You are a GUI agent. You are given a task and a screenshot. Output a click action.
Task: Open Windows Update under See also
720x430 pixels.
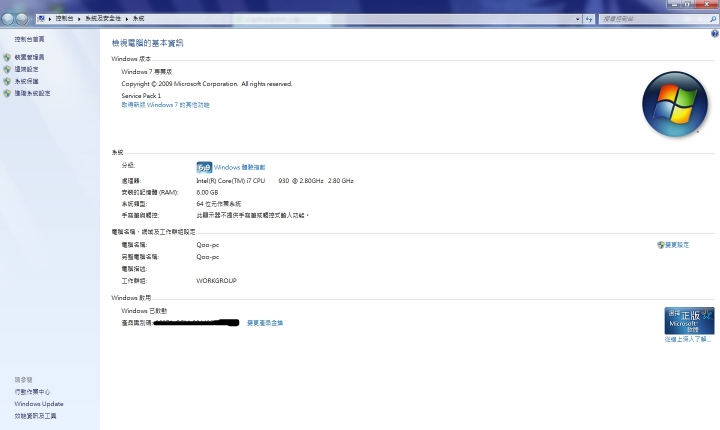point(39,404)
